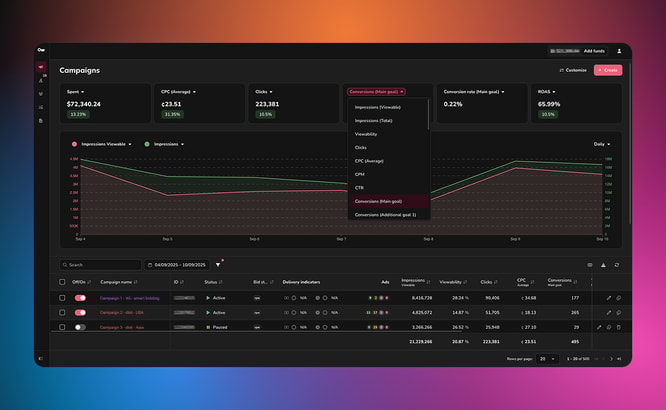Sort by Viewability column icon

pyautogui.click(x=465, y=282)
